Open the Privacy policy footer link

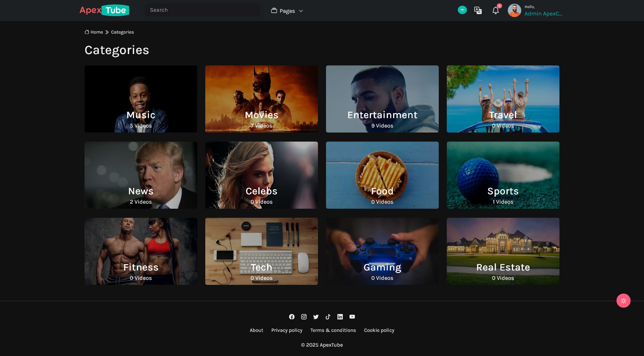point(287,330)
